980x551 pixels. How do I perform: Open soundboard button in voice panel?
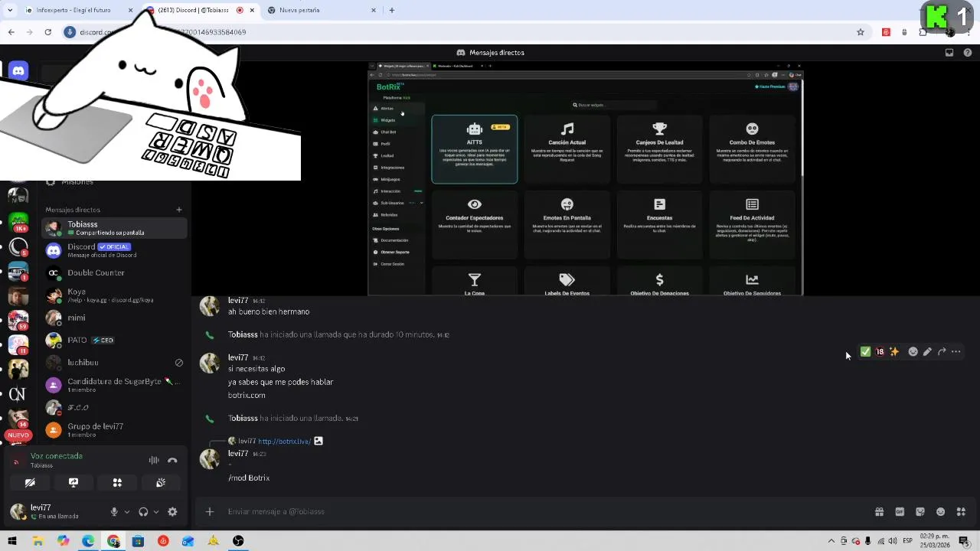pos(161,483)
